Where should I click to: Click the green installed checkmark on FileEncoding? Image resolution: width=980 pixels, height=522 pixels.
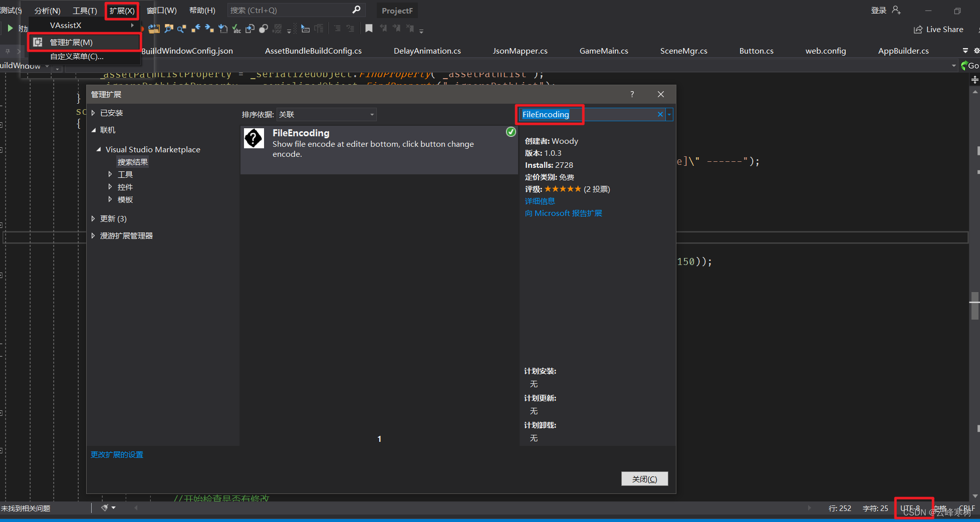tap(511, 132)
